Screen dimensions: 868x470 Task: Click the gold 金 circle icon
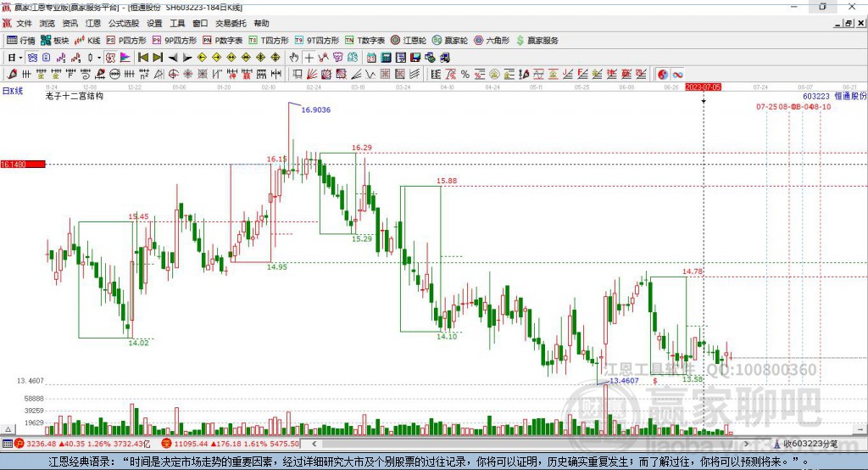494,75
